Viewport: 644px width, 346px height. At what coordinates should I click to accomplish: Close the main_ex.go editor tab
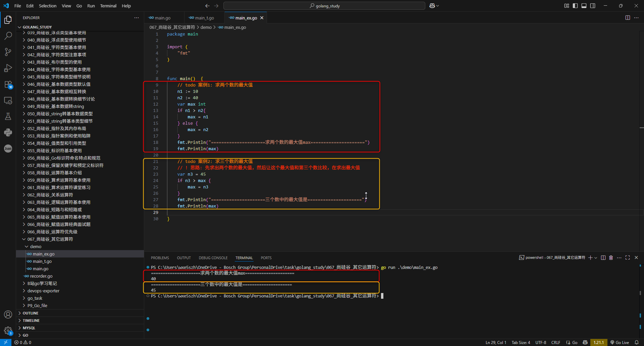point(262,18)
